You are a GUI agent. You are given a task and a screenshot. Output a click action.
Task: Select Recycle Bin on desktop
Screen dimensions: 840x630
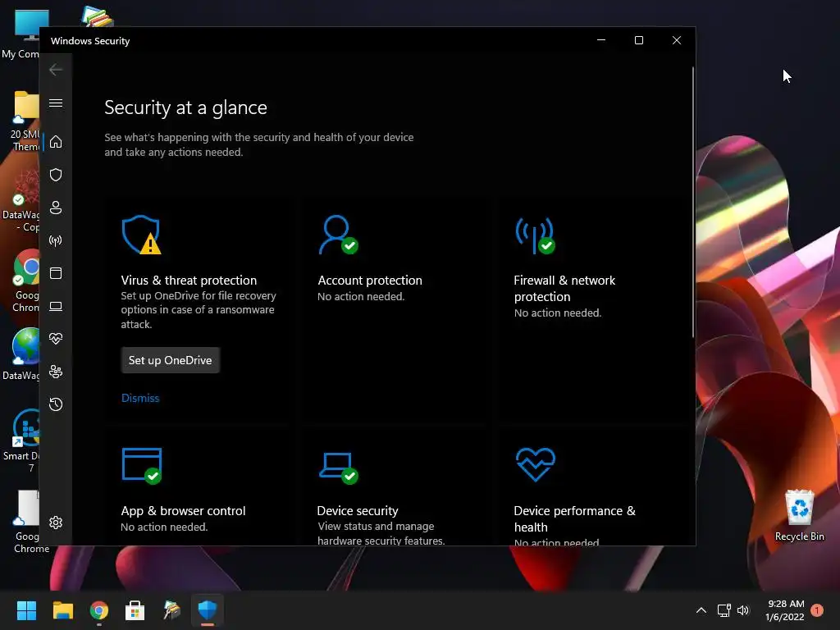click(799, 515)
